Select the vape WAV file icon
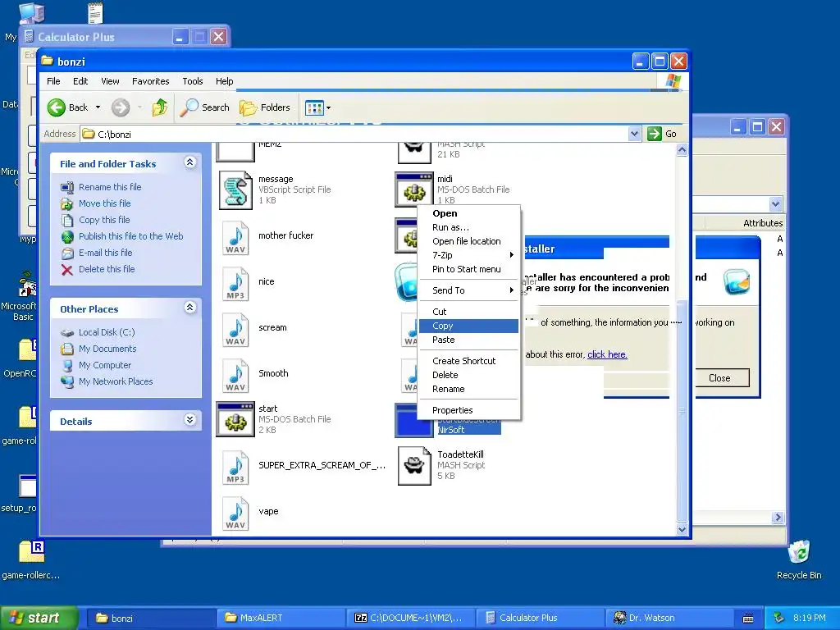 (x=235, y=514)
